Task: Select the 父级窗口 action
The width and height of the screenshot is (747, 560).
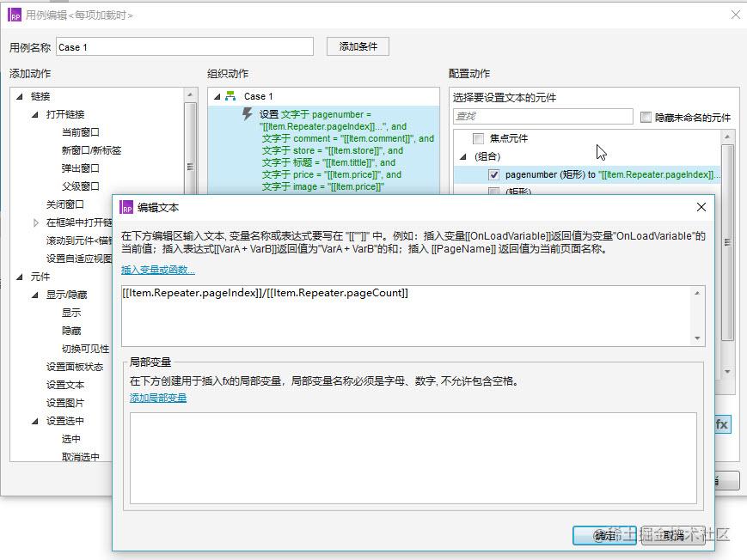Action: click(x=81, y=186)
